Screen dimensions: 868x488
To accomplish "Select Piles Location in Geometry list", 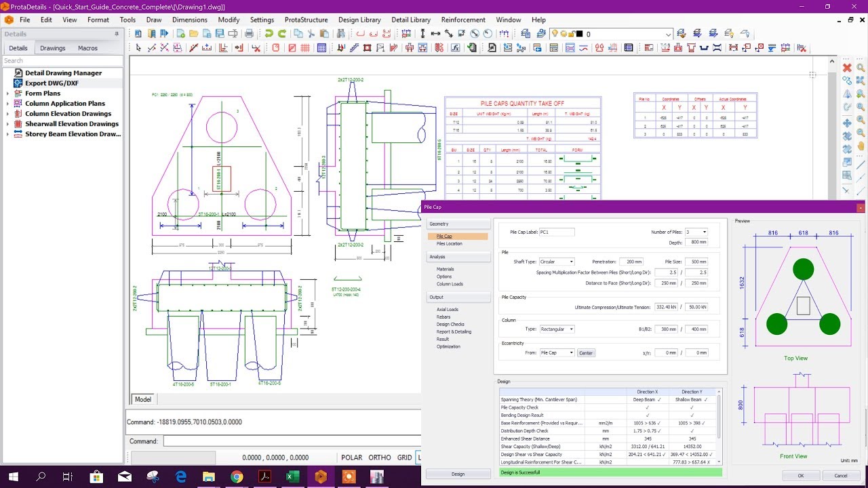I will 450,243.
